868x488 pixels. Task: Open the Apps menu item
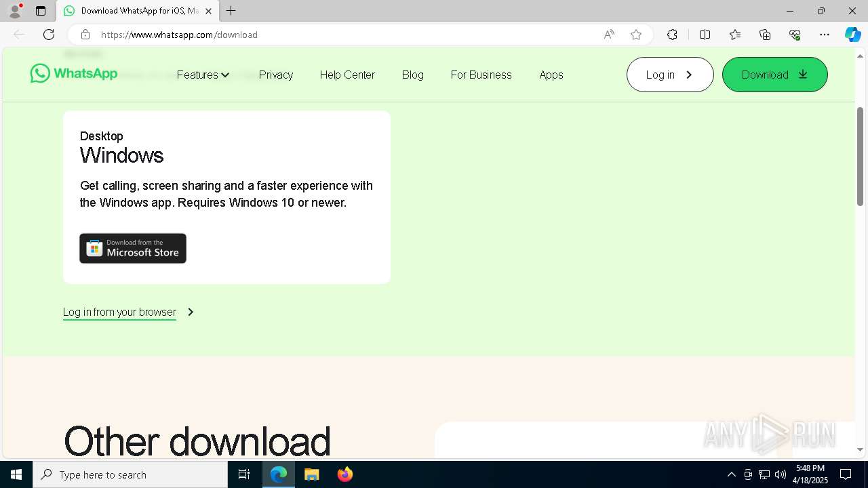coord(551,75)
